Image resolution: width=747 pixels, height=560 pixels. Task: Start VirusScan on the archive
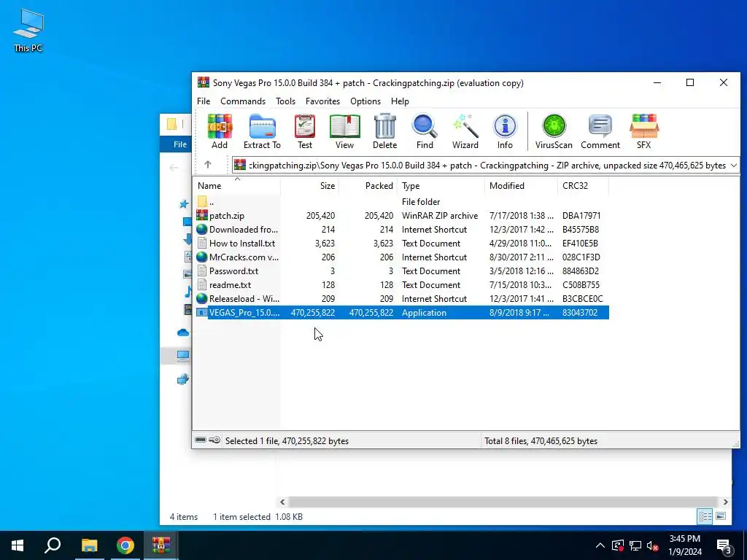(554, 132)
